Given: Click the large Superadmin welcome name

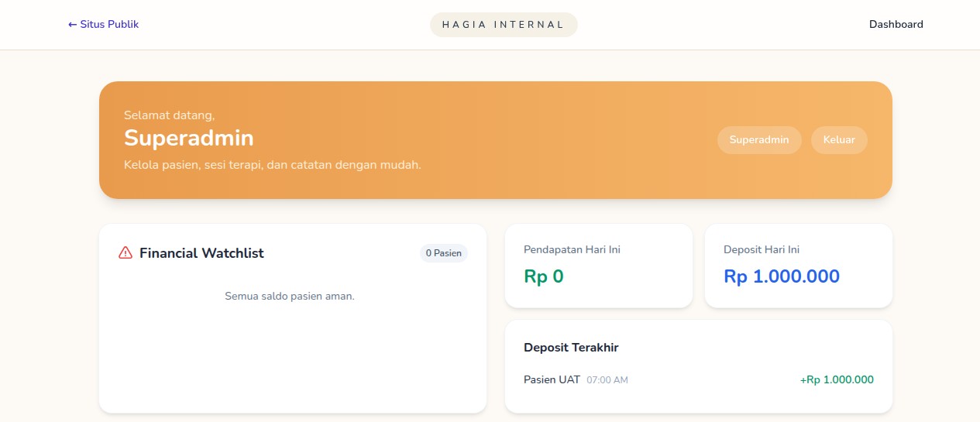Looking at the screenshot, I should point(189,138).
